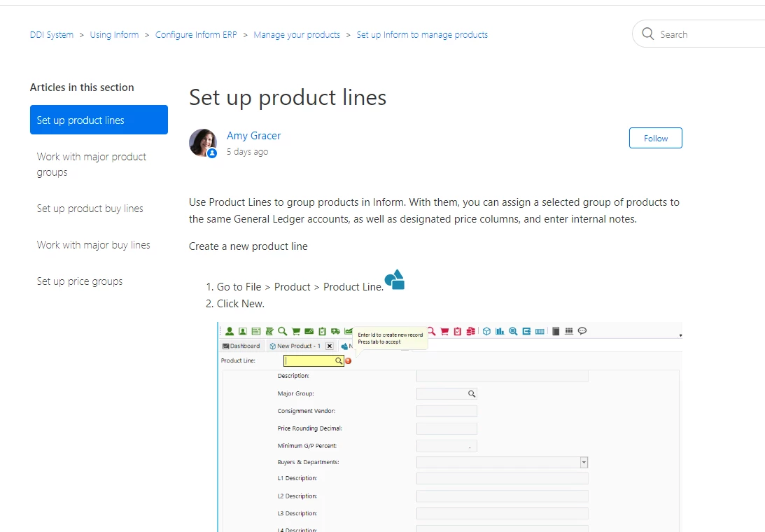Open Amy Gracer author profile link
This screenshot has width=765, height=532.
click(253, 136)
